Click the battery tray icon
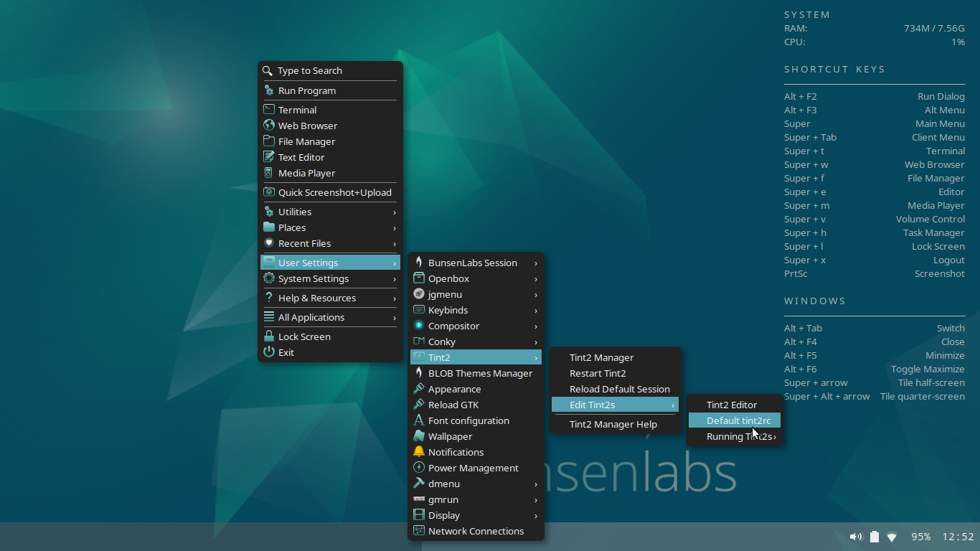 [x=874, y=537]
